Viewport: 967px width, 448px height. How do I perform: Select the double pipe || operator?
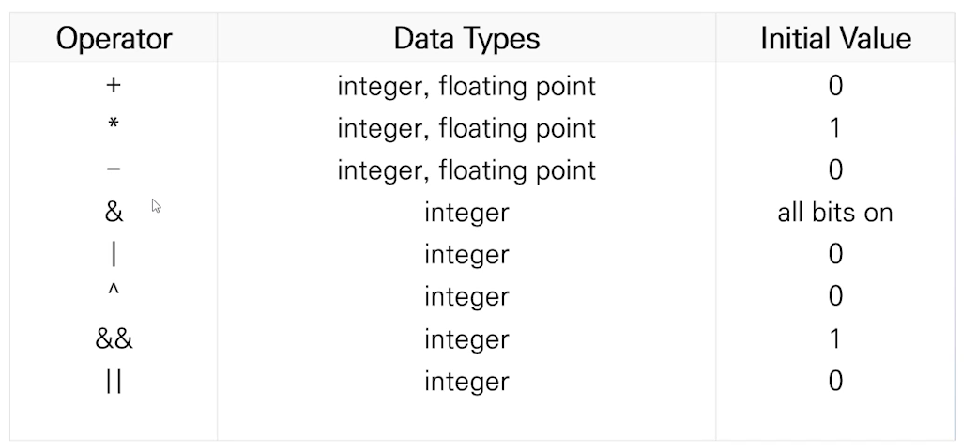click(x=113, y=381)
